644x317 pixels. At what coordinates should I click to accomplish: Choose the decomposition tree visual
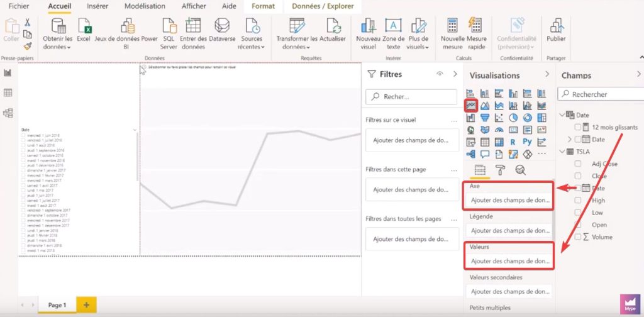tap(470, 153)
